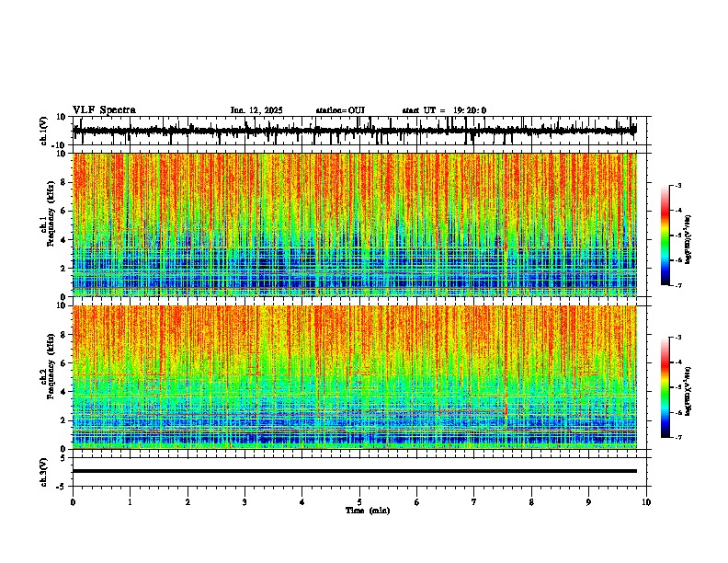The image size is (728, 563).
Task: Click time-axis tick label "6"
Action: (416, 502)
